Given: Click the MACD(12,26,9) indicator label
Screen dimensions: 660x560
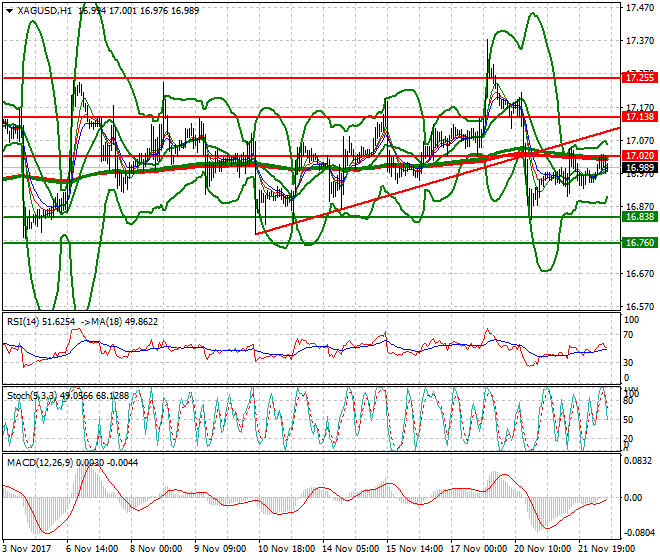Looking at the screenshot, I should [40, 463].
